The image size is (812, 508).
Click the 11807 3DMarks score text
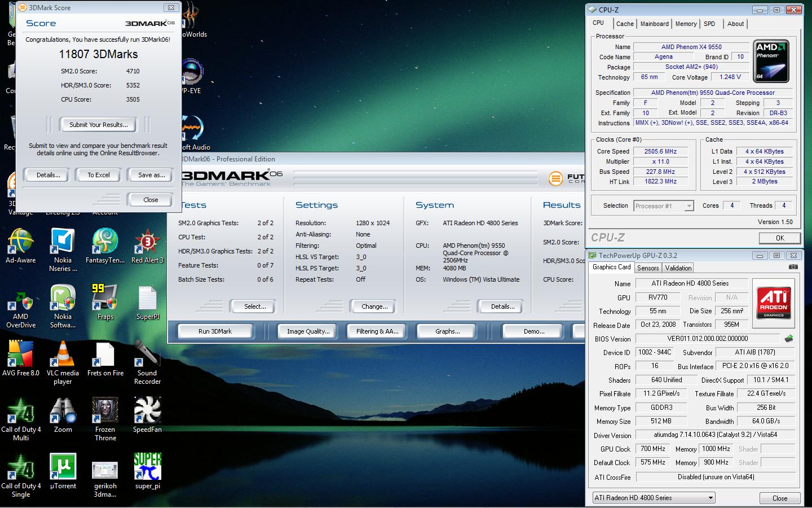(x=99, y=54)
